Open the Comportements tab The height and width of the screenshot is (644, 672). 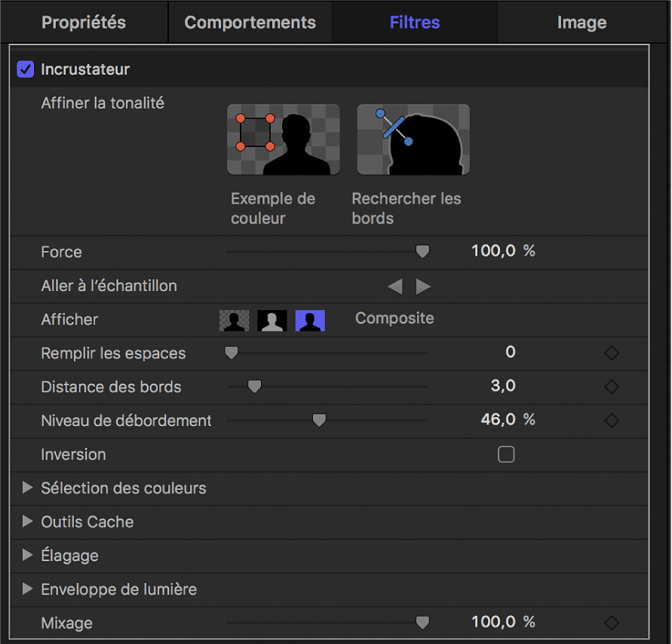pos(250,22)
